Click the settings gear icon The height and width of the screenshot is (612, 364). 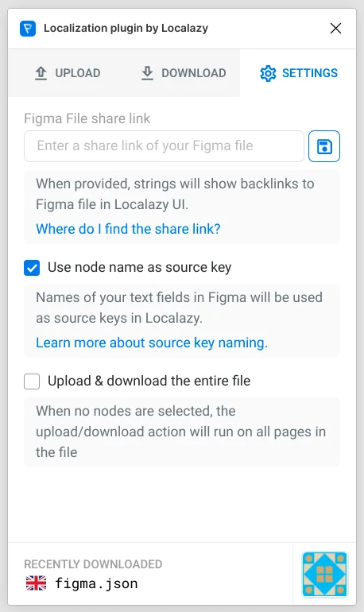click(268, 73)
